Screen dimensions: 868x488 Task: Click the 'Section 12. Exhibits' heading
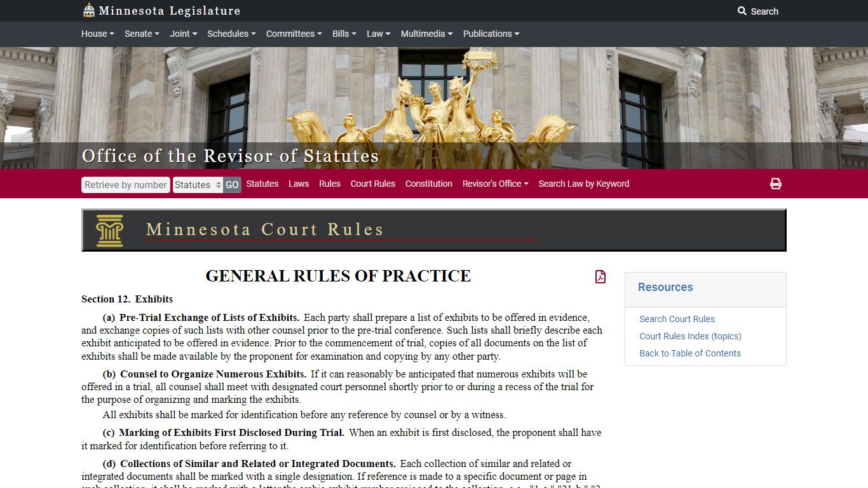tap(127, 299)
